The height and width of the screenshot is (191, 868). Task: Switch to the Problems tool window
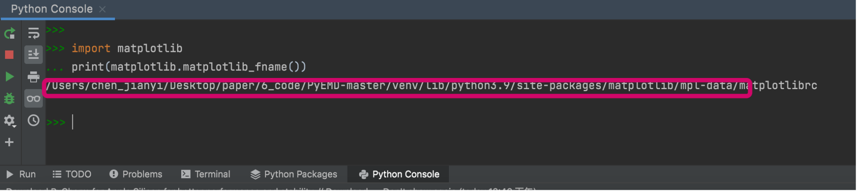coord(136,174)
